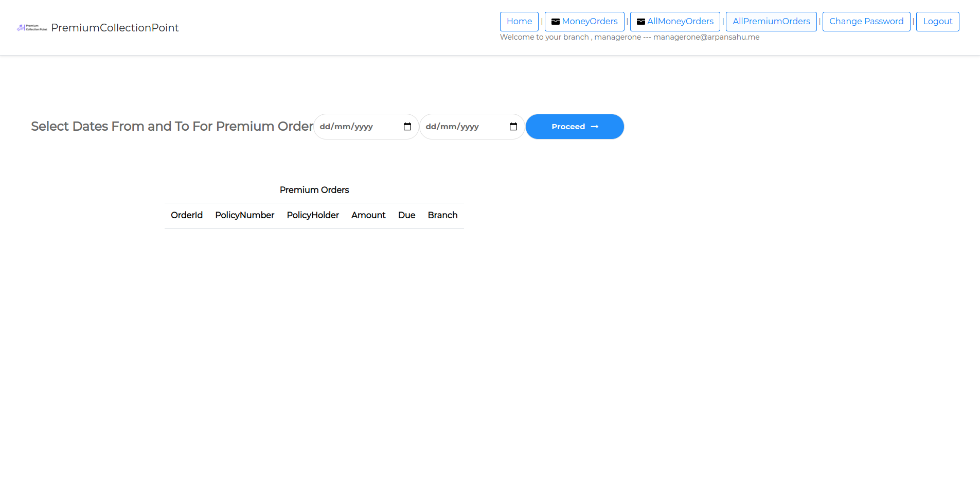The height and width of the screenshot is (488, 980).
Task: Open the Change Password page
Action: tap(866, 22)
